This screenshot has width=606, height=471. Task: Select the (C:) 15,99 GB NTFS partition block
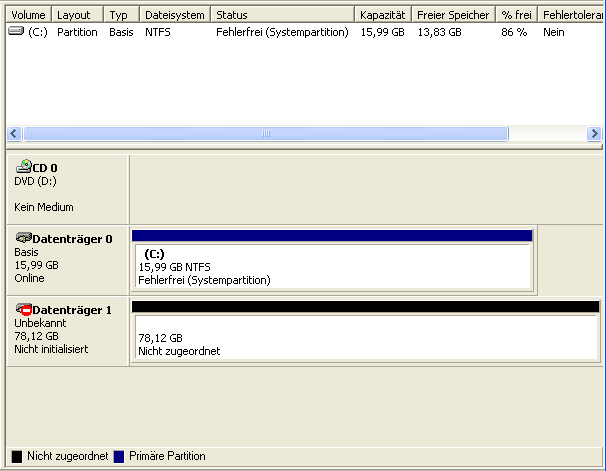tap(332, 260)
